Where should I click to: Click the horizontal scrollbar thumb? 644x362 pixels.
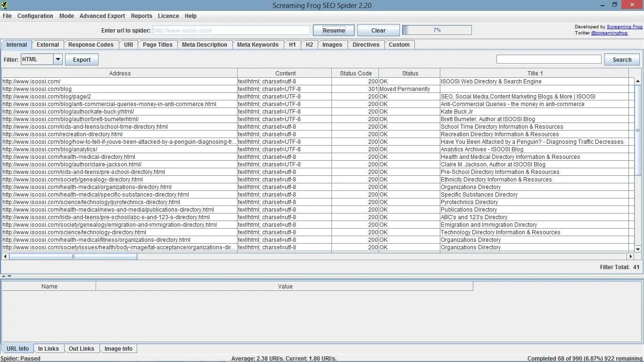[73, 256]
